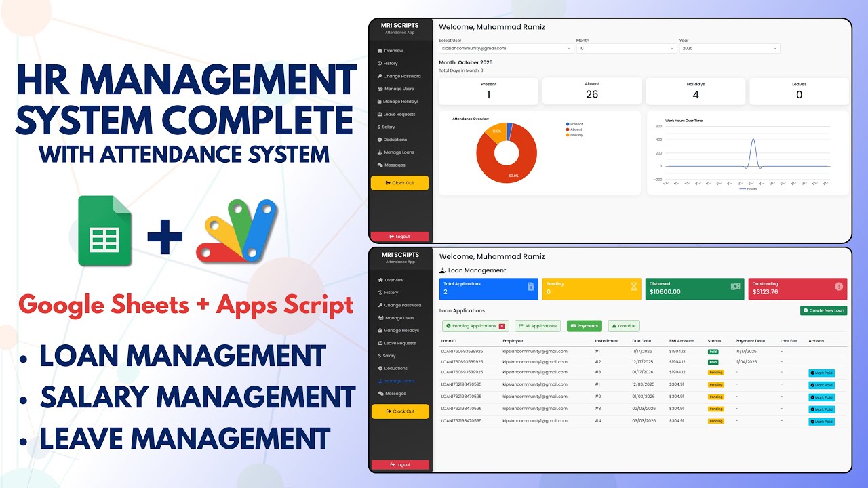Click the EMI Amount column header
The image size is (868, 488).
pyautogui.click(x=682, y=341)
